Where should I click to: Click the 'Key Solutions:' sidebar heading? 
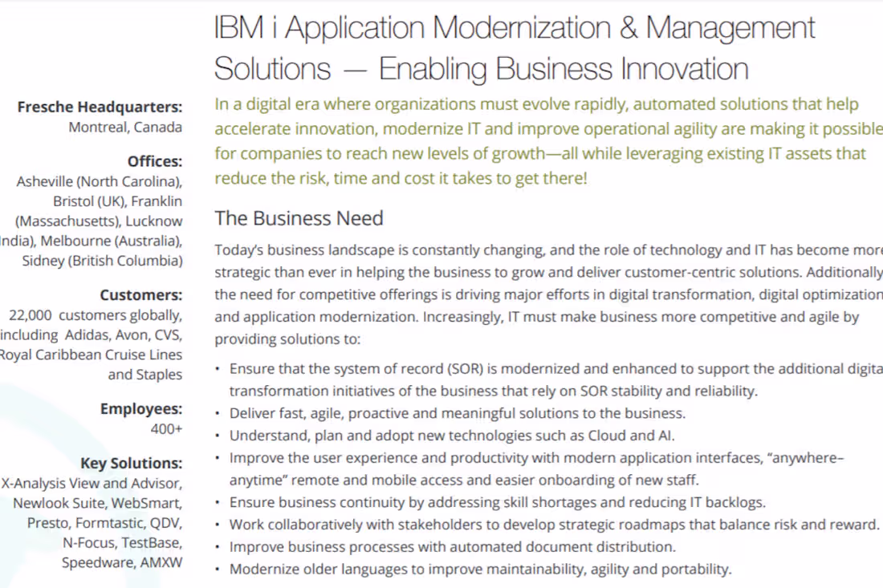click(131, 463)
